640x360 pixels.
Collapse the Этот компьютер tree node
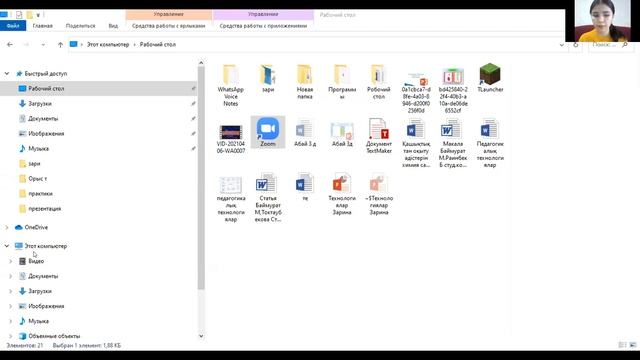(x=7, y=246)
